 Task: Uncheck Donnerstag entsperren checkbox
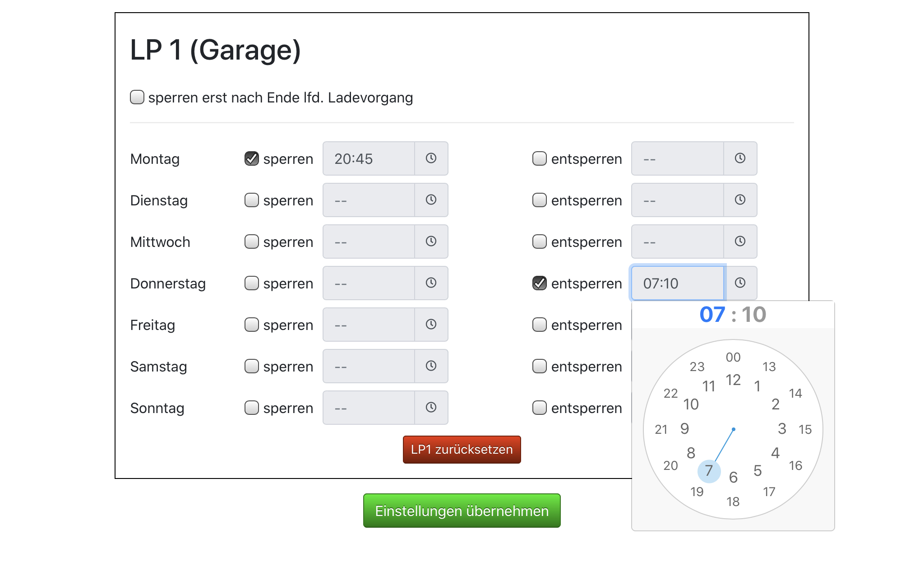[x=540, y=283]
